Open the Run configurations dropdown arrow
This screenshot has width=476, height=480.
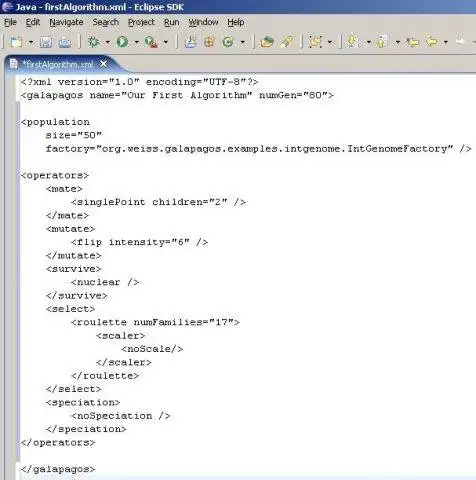point(137,42)
